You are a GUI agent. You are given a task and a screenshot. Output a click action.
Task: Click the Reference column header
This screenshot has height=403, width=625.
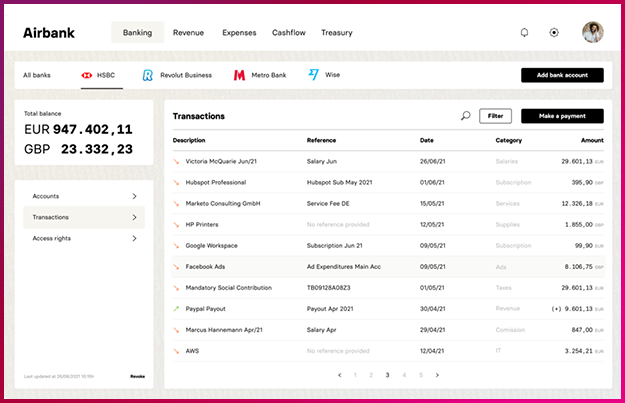pyautogui.click(x=321, y=140)
